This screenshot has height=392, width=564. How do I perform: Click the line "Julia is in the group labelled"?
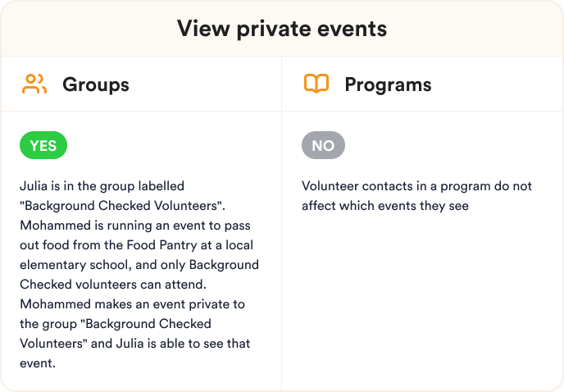102,186
